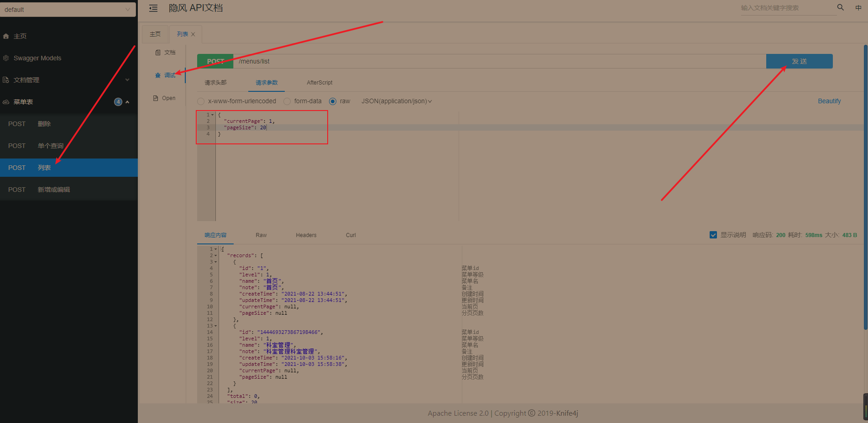The height and width of the screenshot is (423, 868).
Task: Click the 菜单表 group icon
Action: coord(6,102)
